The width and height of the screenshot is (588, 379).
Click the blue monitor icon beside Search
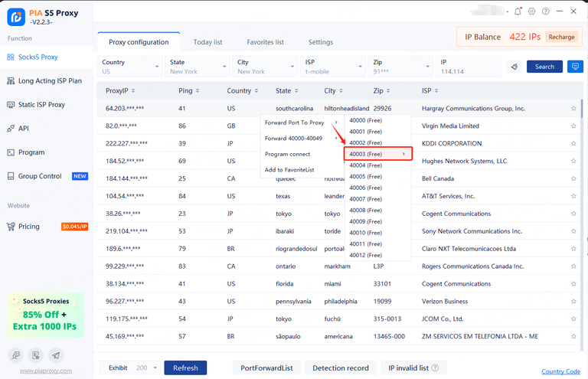point(576,67)
